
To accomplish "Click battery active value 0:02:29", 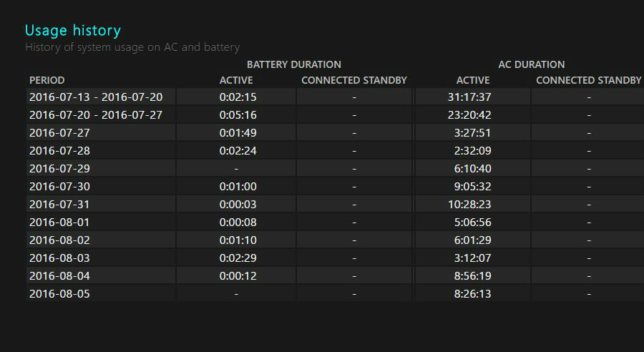I will coord(236,258).
